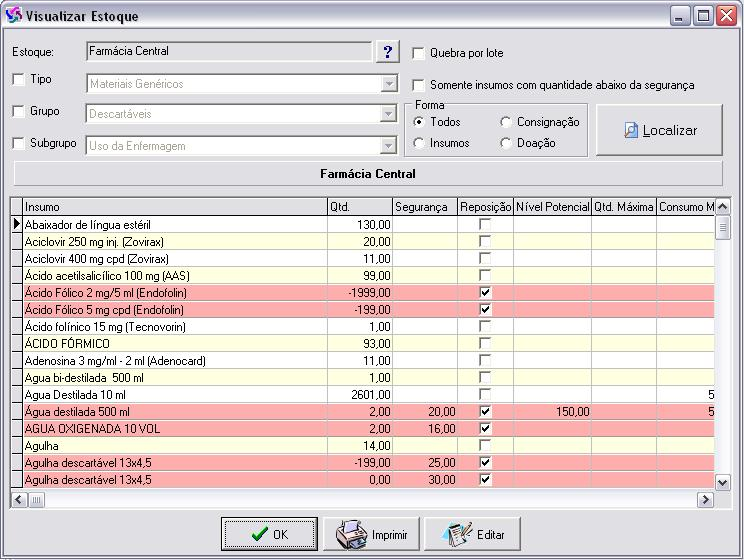Click the Estoque field Farmácia Central
This screenshot has width=744, height=560.
(229, 51)
